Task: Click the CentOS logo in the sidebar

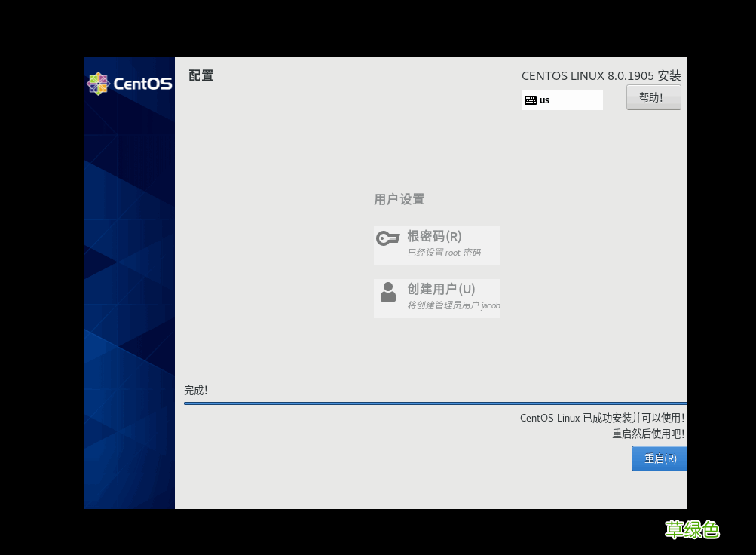Action: (x=98, y=83)
